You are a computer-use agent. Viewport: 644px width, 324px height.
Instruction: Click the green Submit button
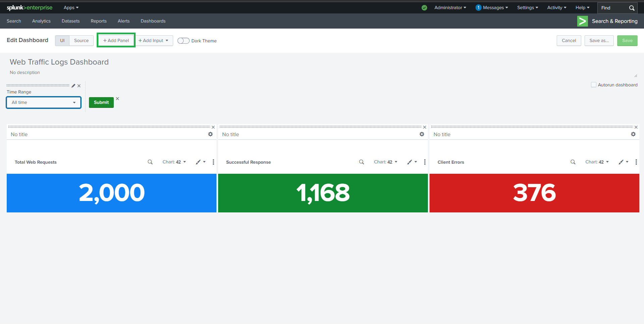click(101, 103)
